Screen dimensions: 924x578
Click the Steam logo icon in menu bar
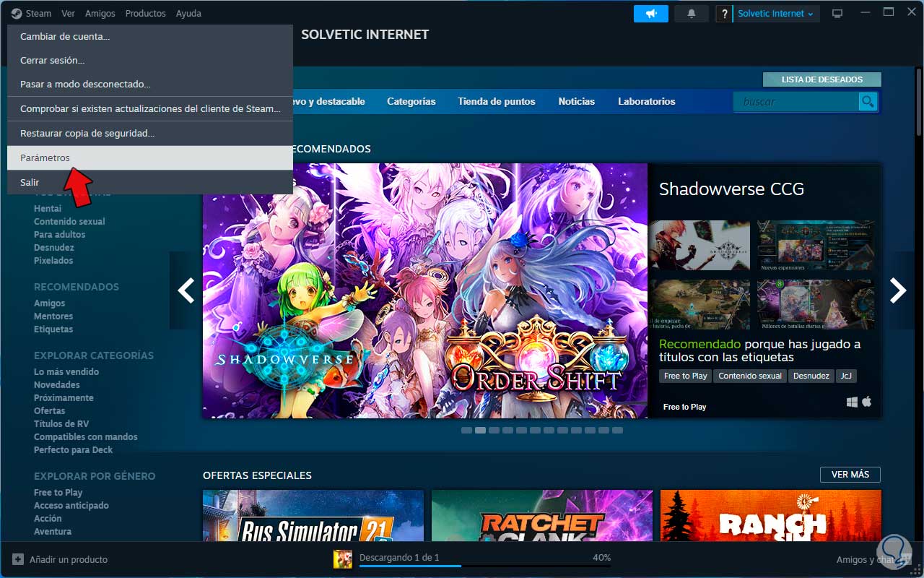click(16, 14)
